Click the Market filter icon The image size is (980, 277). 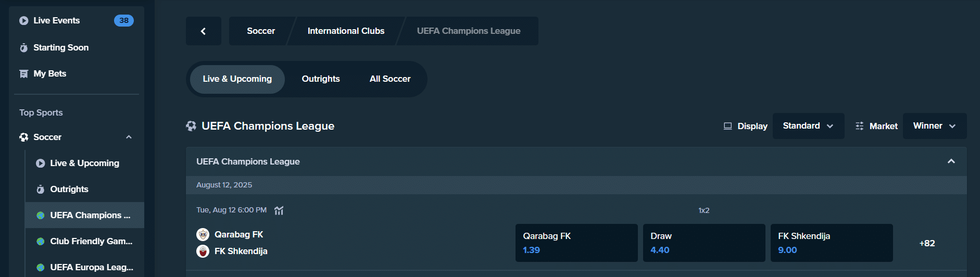[x=859, y=126]
